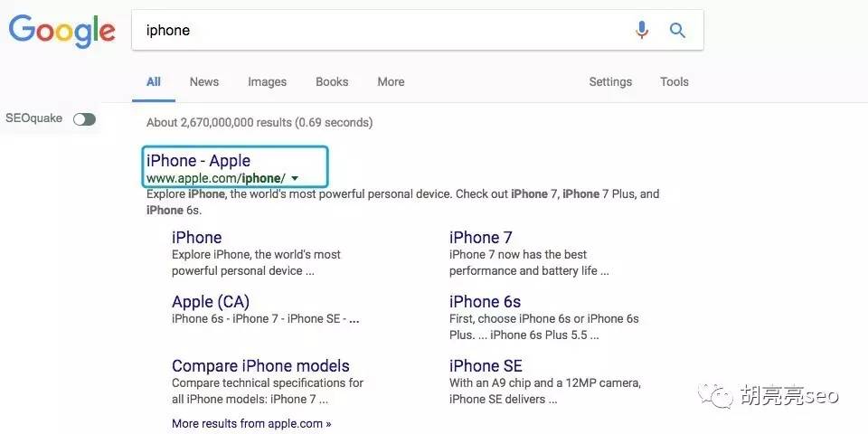Open the More search categories menu
Viewport: 868px width, 434px height.
pyautogui.click(x=391, y=82)
